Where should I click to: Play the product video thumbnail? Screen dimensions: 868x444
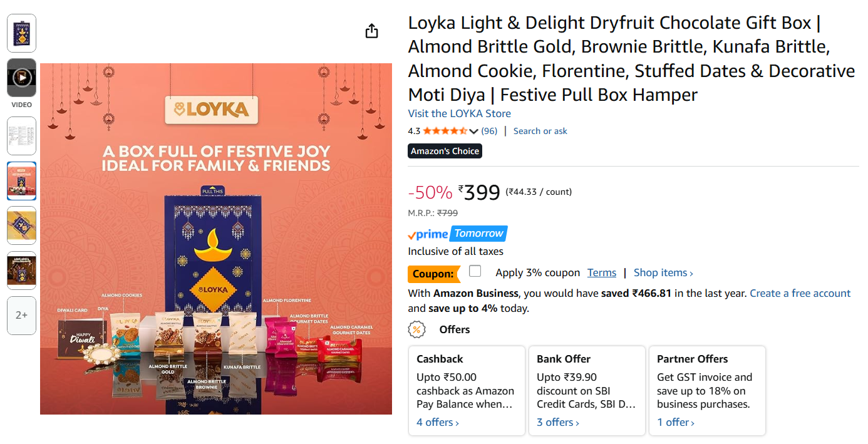[x=21, y=78]
